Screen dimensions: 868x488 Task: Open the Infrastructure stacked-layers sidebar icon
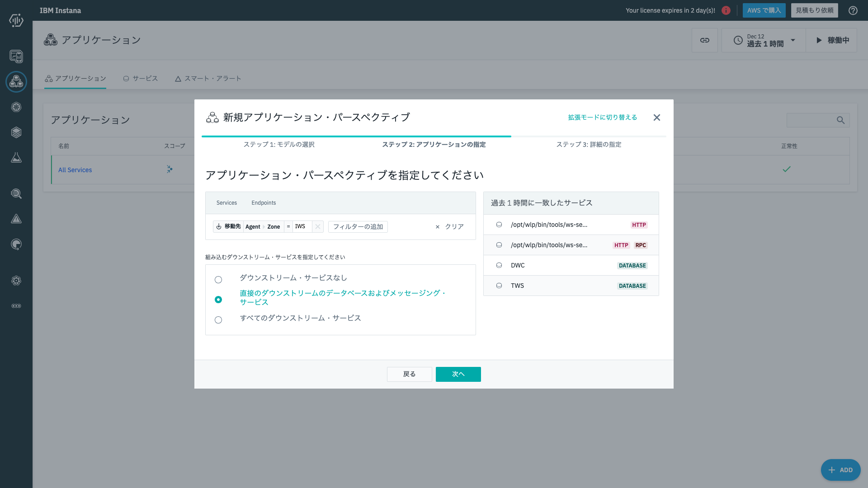[x=16, y=132]
